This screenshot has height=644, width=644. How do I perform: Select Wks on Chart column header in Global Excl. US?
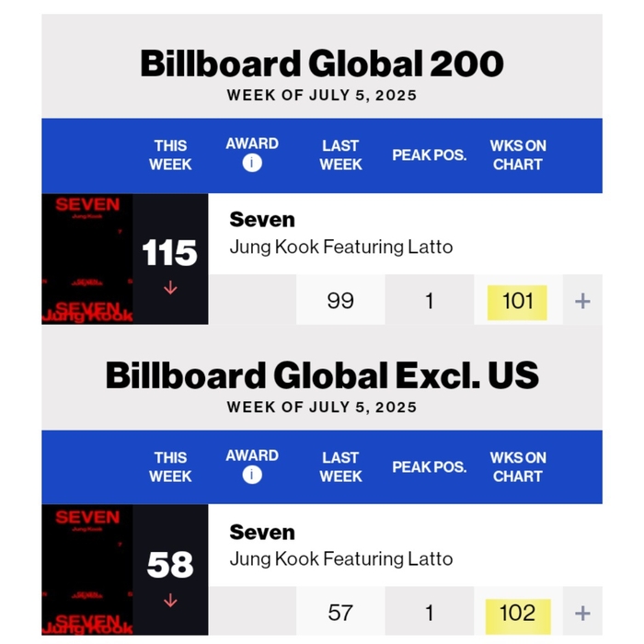pyautogui.click(x=517, y=466)
